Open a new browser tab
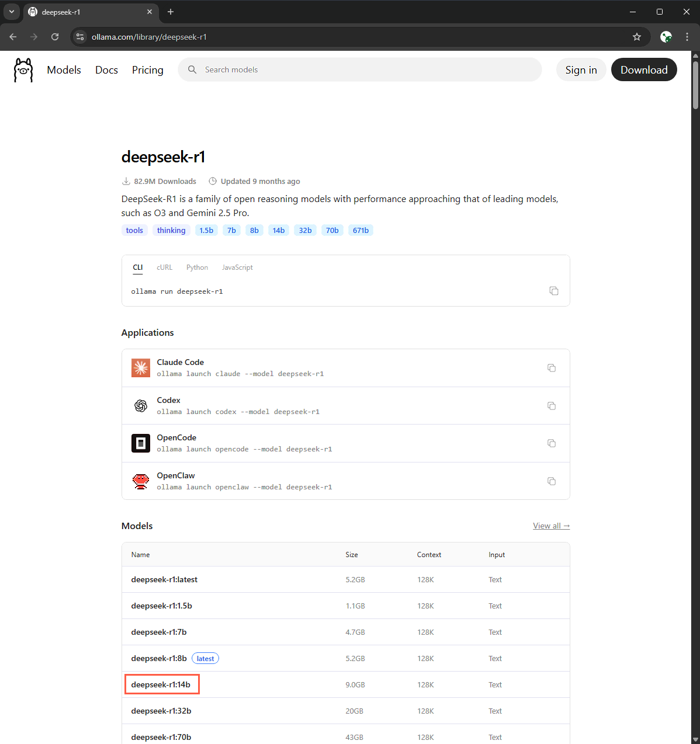This screenshot has height=744, width=700. 171,12
